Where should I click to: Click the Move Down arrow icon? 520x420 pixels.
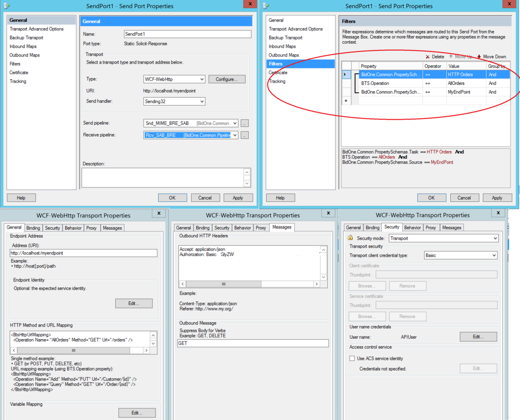click(x=479, y=57)
